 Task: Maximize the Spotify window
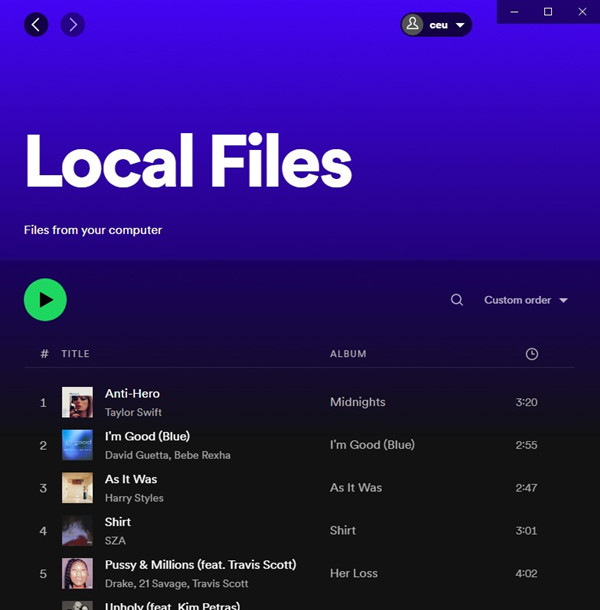pyautogui.click(x=548, y=12)
